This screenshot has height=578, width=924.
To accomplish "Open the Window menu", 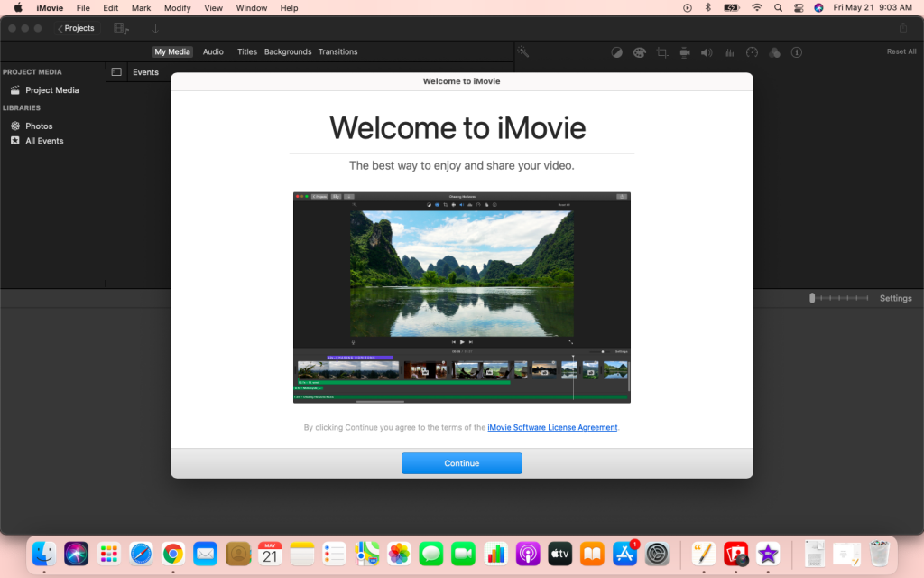I will click(252, 7).
